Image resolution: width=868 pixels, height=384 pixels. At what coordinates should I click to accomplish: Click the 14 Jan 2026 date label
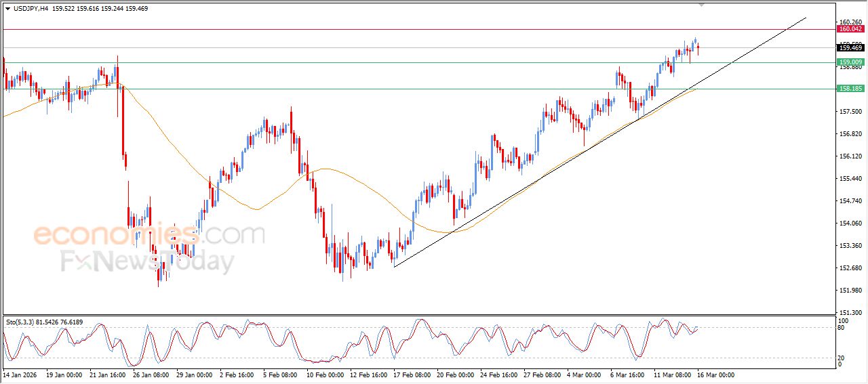[20, 374]
